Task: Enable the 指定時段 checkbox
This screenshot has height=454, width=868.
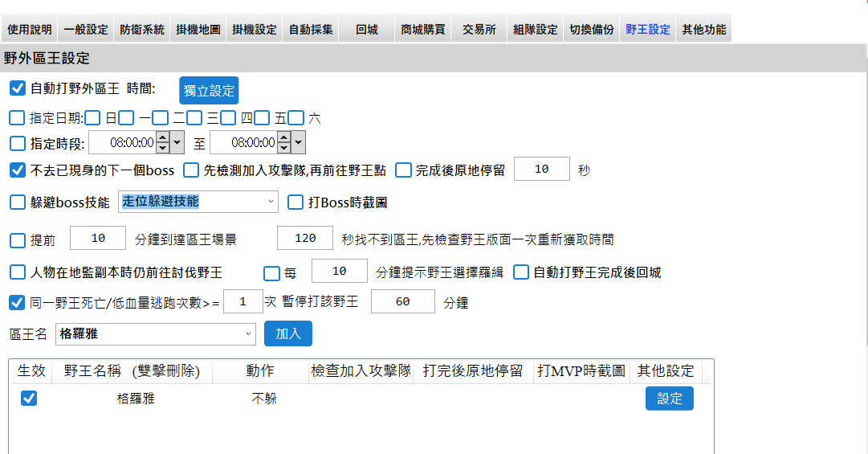Action: (17, 144)
